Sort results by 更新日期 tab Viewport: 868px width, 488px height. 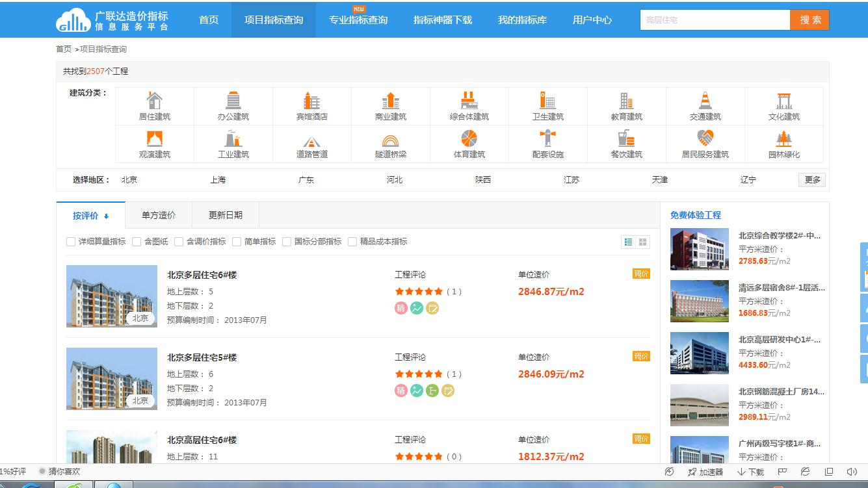pos(226,215)
